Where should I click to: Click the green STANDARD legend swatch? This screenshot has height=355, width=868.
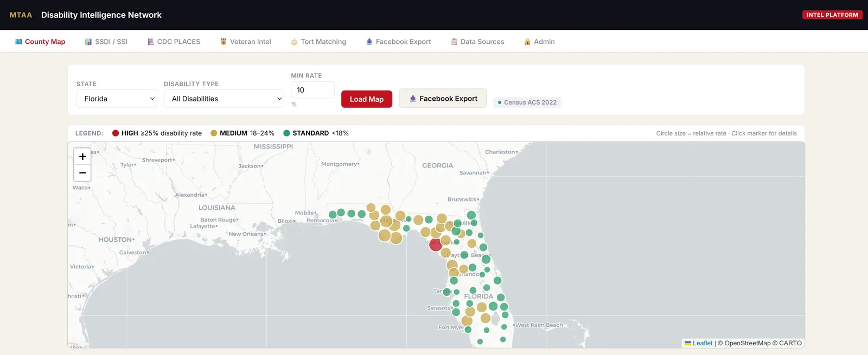tap(286, 133)
